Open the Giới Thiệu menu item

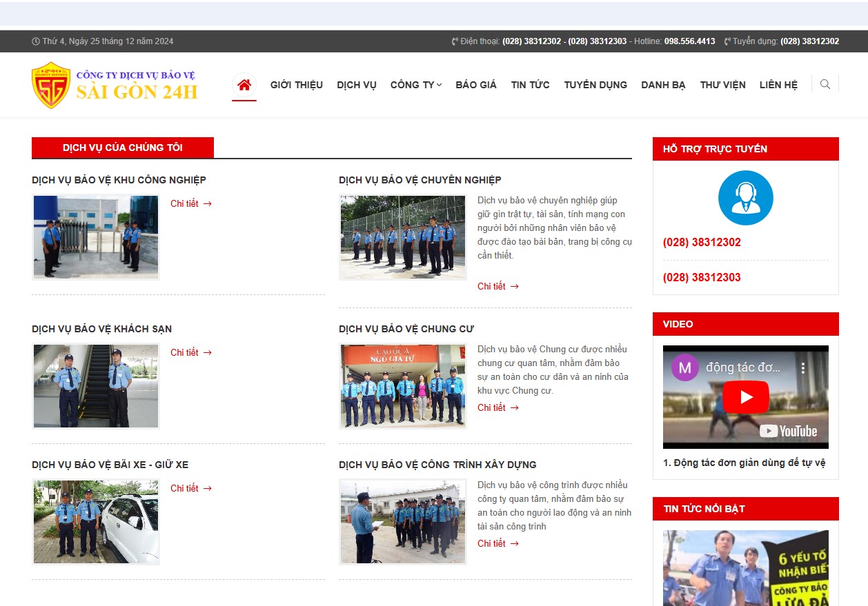tap(296, 85)
